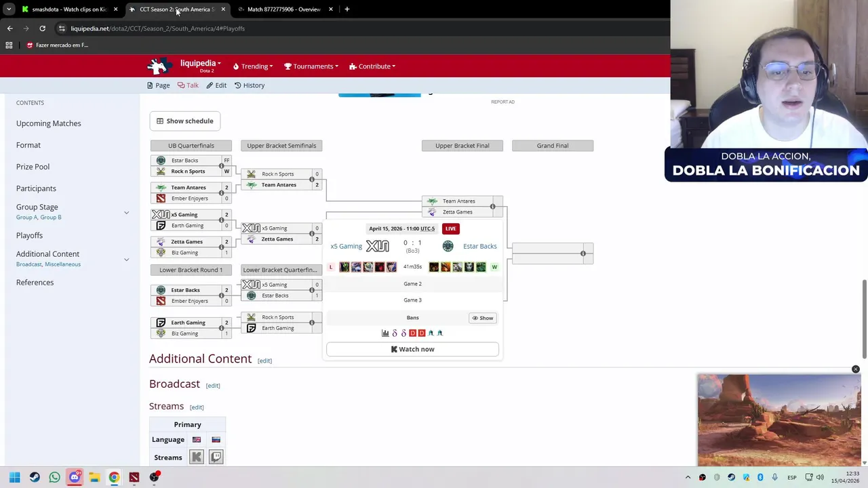868x488 pixels.
Task: Open the Kick stream icon
Action: 197,457
